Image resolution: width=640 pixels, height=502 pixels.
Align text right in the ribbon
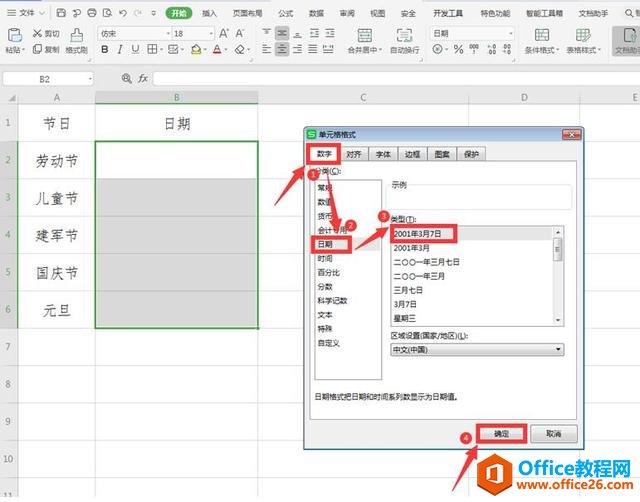coord(298,49)
